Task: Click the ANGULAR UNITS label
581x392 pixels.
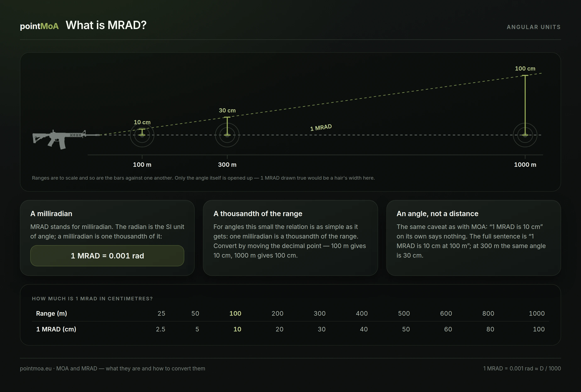Action: (x=533, y=27)
